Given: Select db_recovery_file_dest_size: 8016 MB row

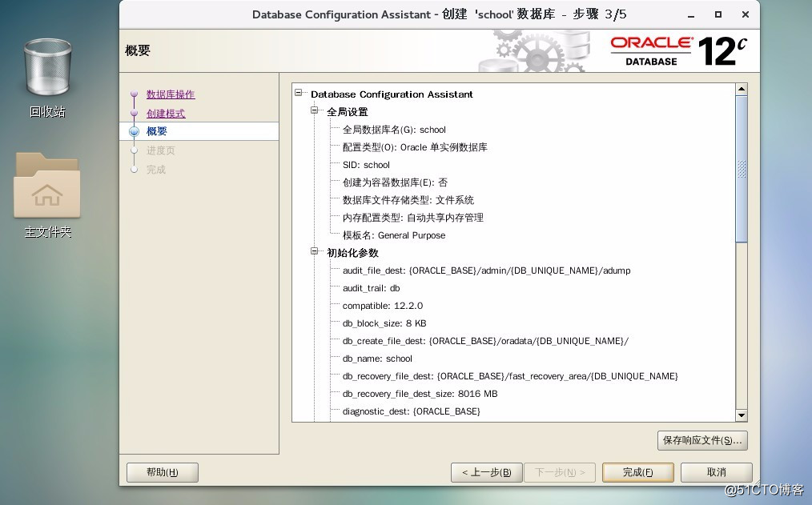Looking at the screenshot, I should [x=420, y=393].
